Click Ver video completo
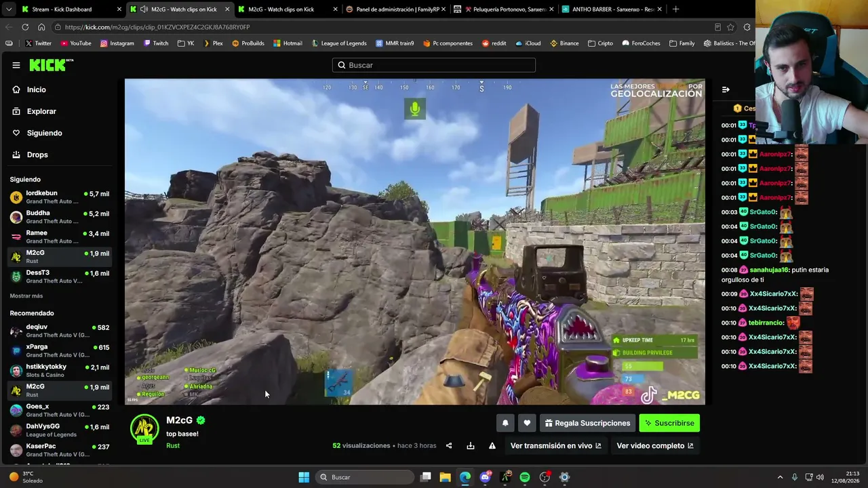 coord(655,446)
